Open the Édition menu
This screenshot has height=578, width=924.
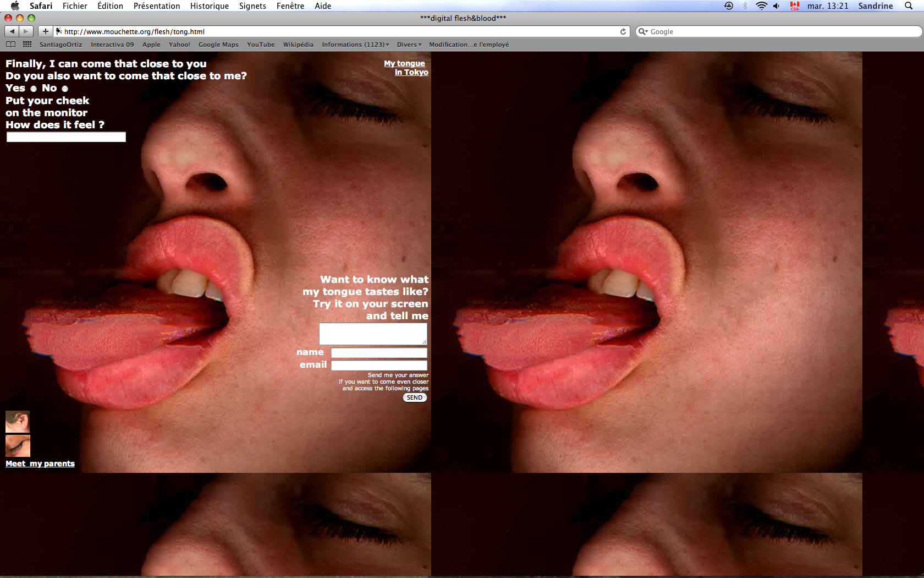pos(110,6)
